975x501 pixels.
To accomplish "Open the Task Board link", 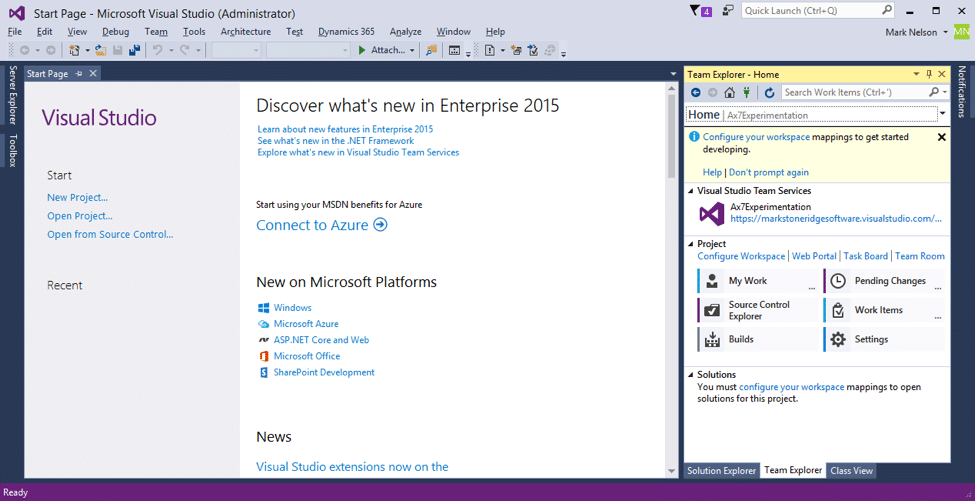I will 866,256.
